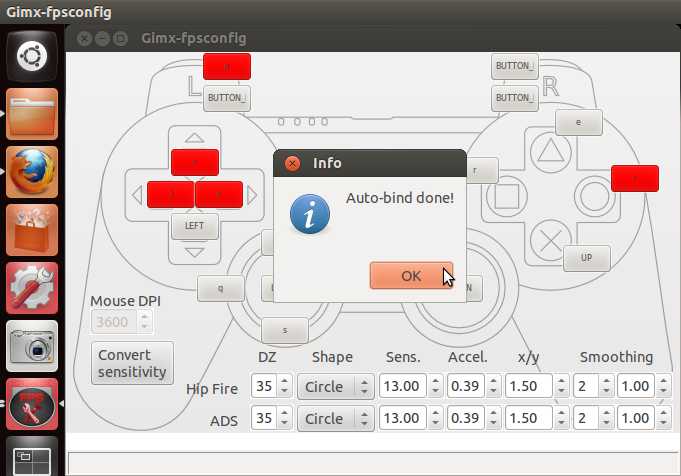Click the Convert sensitivity button
The image size is (681, 476).
(x=132, y=363)
